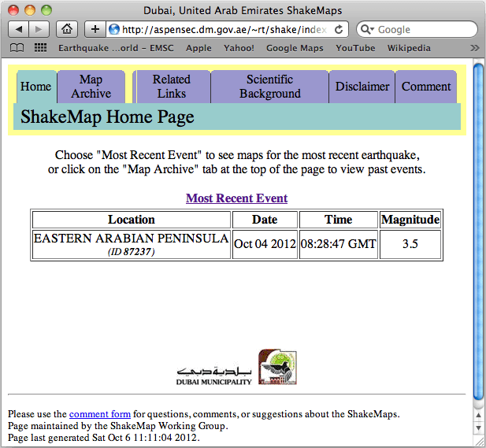The width and height of the screenshot is (486, 448).
Task: Open the Scientific Background tab
Action: [269, 87]
